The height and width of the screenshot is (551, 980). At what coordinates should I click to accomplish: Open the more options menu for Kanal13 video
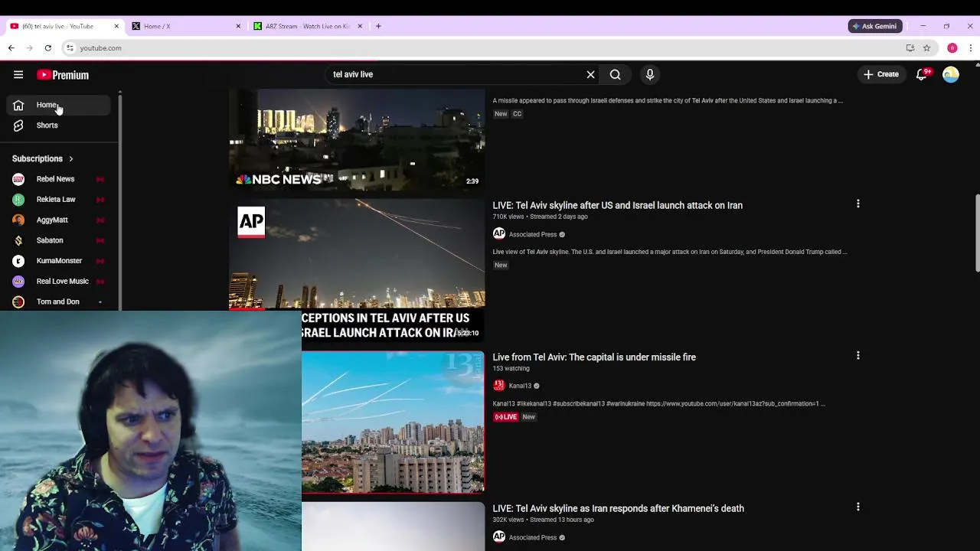(x=857, y=355)
